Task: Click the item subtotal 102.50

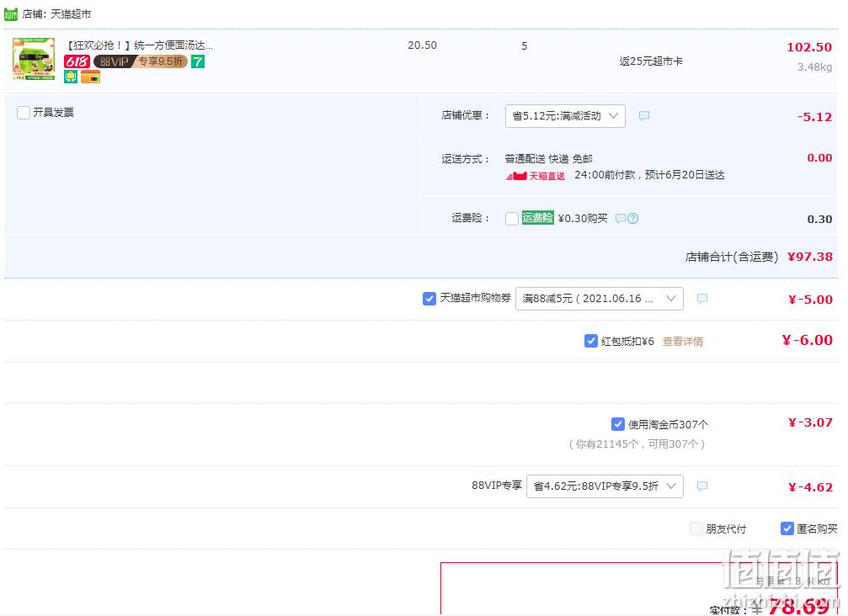Action: pos(809,47)
